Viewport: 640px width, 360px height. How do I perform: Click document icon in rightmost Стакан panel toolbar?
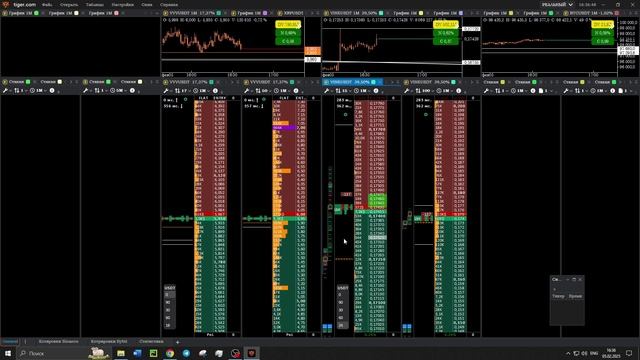pos(621,91)
